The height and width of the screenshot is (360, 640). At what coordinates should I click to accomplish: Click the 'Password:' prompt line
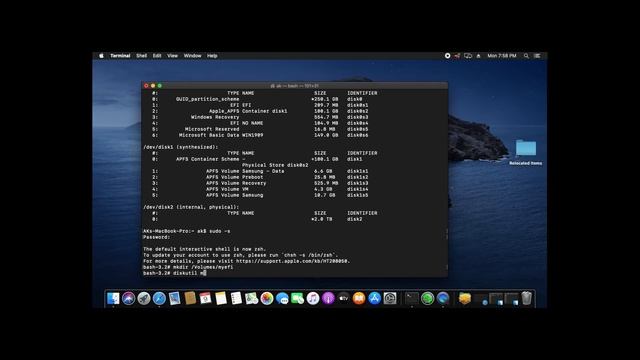pos(157,237)
